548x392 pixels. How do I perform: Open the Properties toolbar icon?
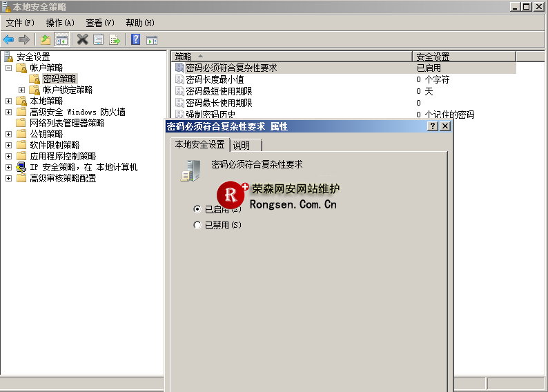pos(98,39)
